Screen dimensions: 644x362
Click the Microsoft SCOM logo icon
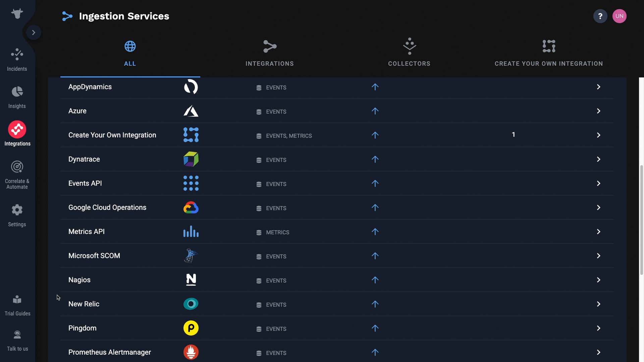[x=191, y=255]
